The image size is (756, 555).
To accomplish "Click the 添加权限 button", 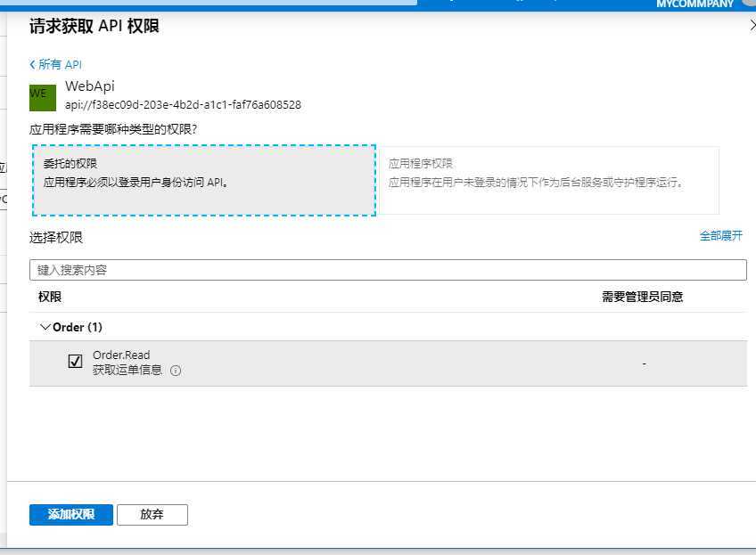I will pos(71,515).
